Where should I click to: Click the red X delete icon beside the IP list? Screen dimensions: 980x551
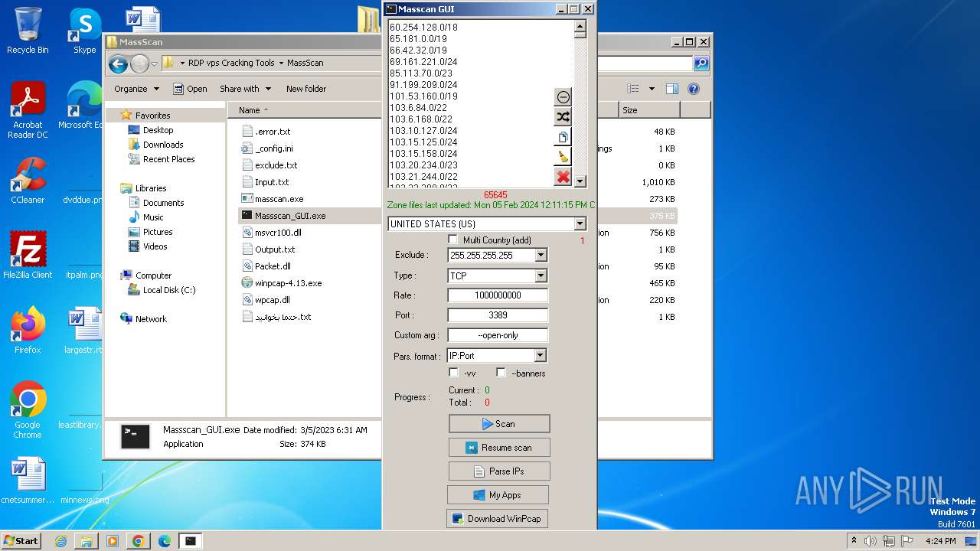(563, 177)
